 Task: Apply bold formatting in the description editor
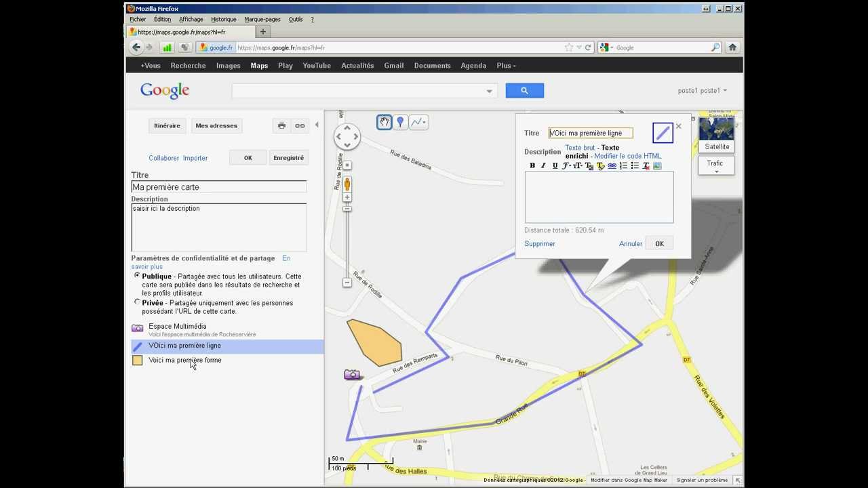pos(532,165)
